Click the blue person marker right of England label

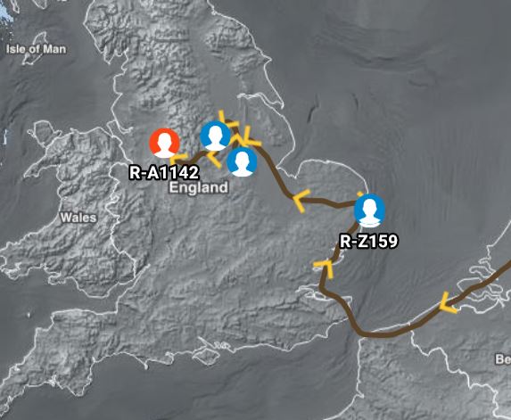[x=242, y=162]
